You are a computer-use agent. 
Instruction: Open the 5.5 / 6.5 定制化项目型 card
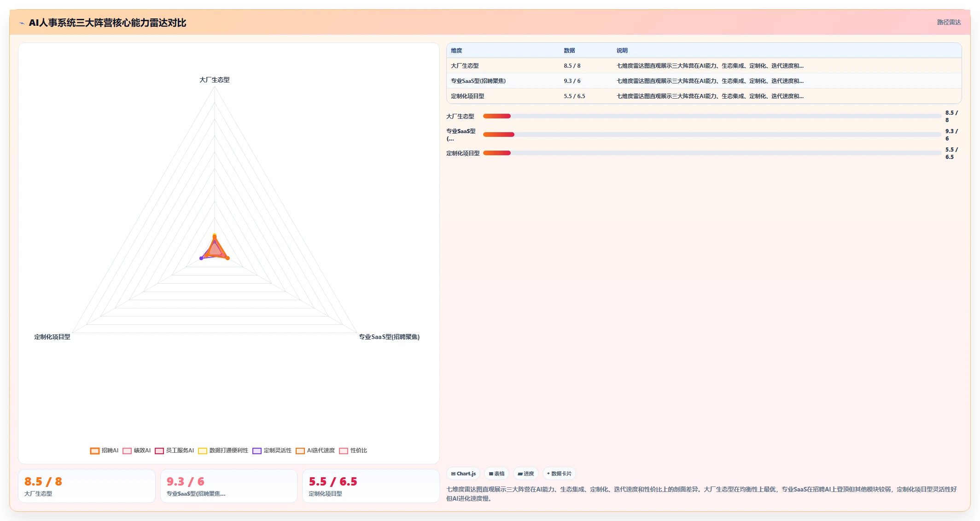click(371, 486)
